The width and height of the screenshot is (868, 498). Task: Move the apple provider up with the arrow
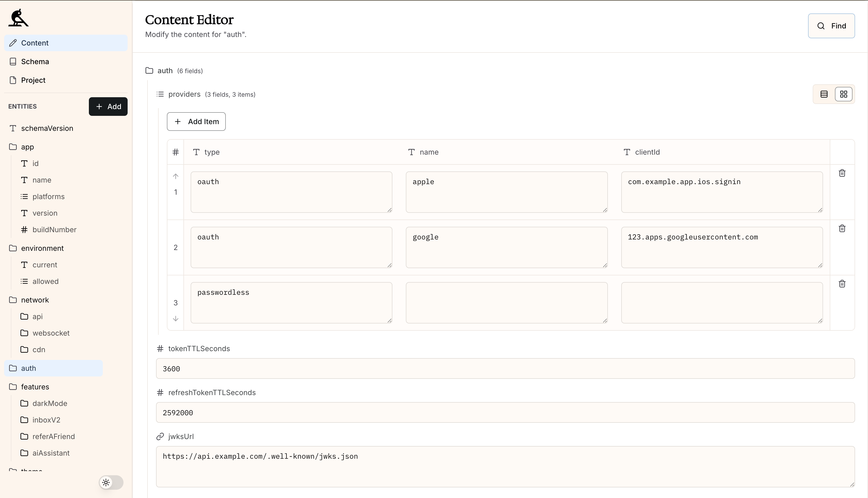coord(176,176)
